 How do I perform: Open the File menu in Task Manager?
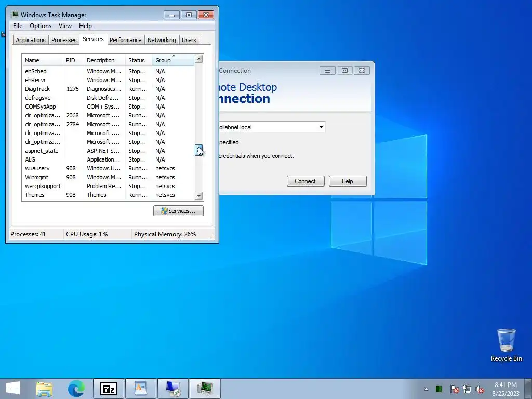(x=18, y=26)
